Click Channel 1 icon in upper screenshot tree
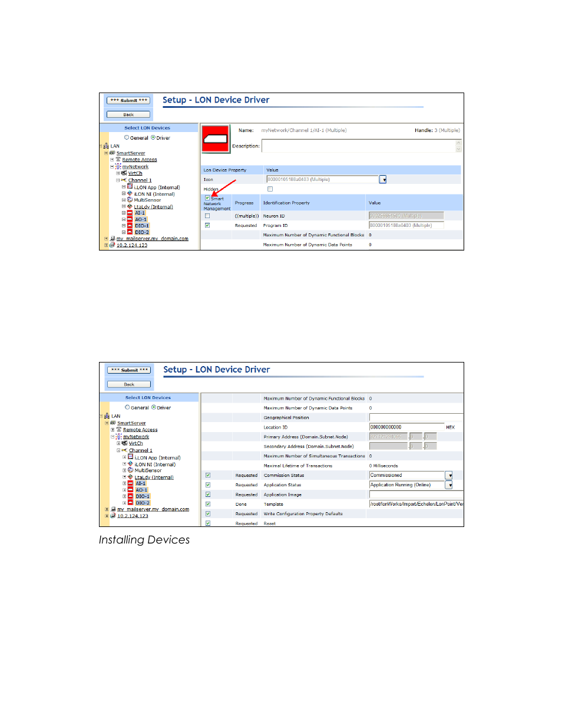The image size is (562, 728). coord(124,180)
